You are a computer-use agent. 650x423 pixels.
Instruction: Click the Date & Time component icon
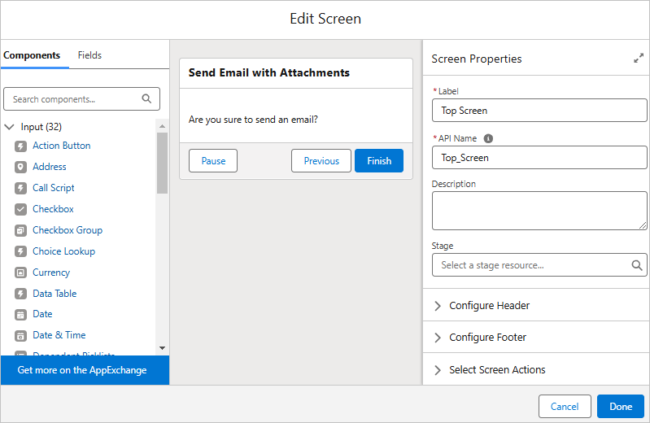[x=21, y=336]
